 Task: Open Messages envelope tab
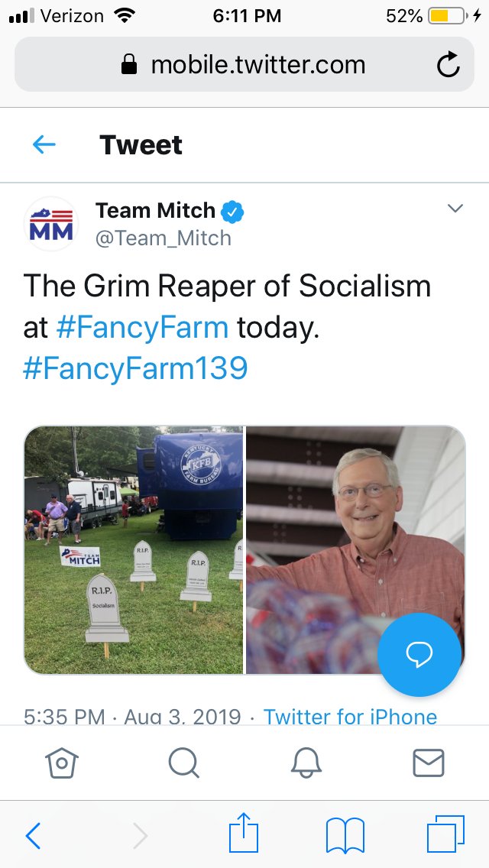coord(429,763)
